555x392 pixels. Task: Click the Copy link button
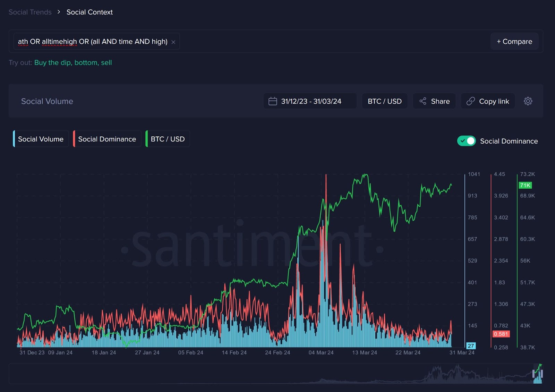pos(488,101)
